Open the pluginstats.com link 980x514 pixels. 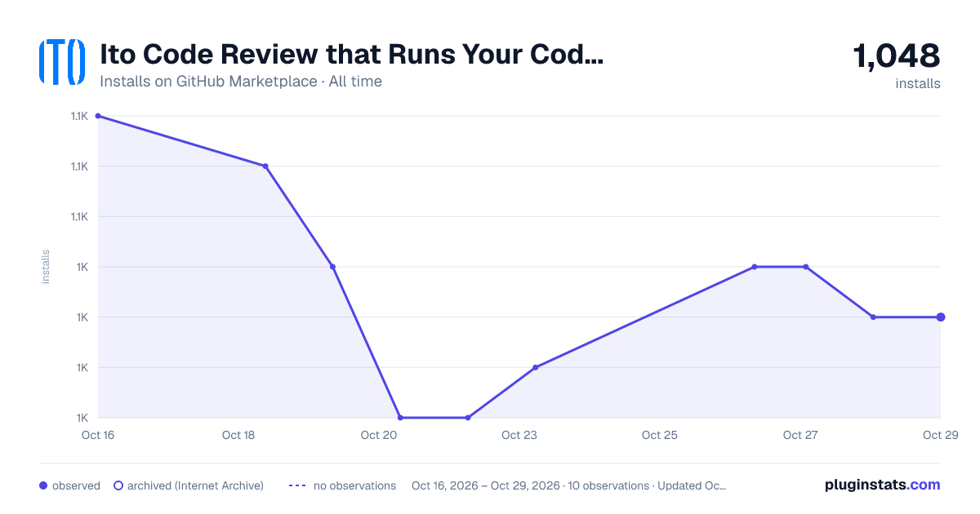coord(883,485)
